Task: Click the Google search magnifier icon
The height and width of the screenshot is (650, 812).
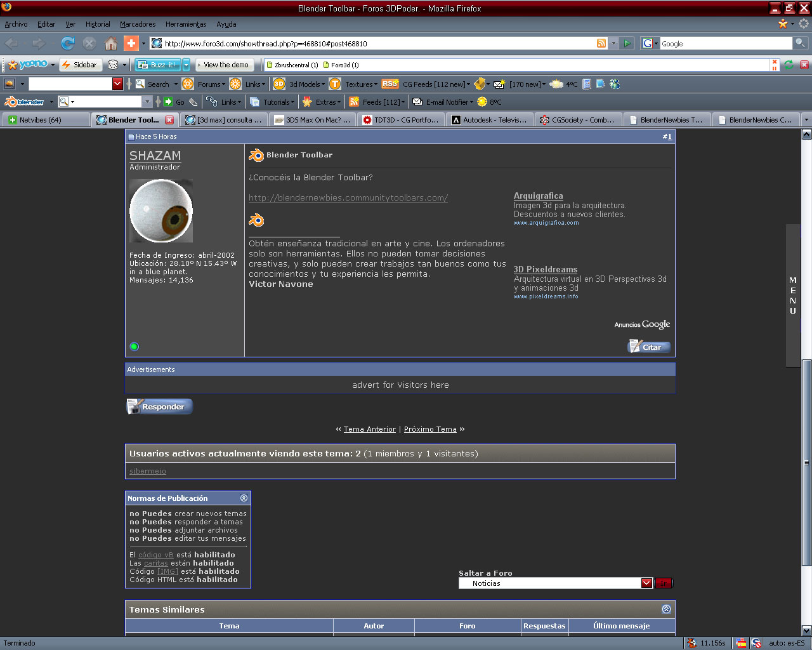Action: [801, 43]
